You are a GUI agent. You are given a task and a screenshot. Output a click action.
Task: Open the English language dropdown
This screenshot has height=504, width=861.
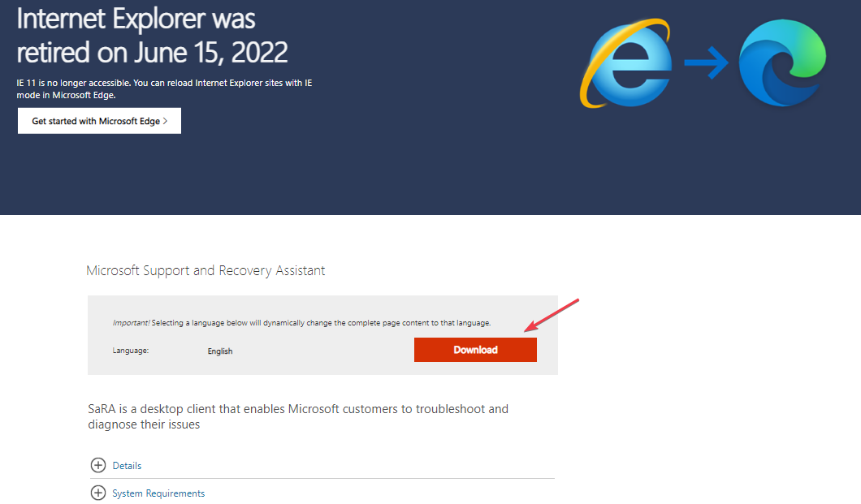(220, 351)
